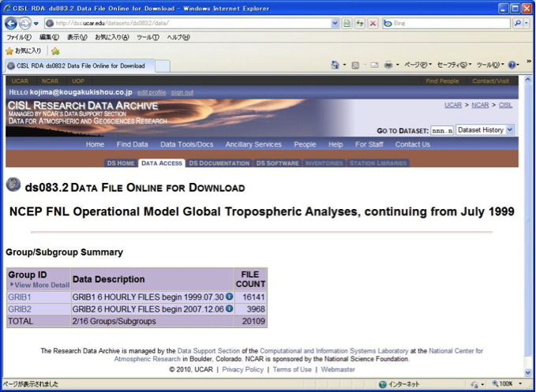This screenshot has height=392, width=536.
Task: Open a new blank tab
Action: pyautogui.click(x=163, y=66)
